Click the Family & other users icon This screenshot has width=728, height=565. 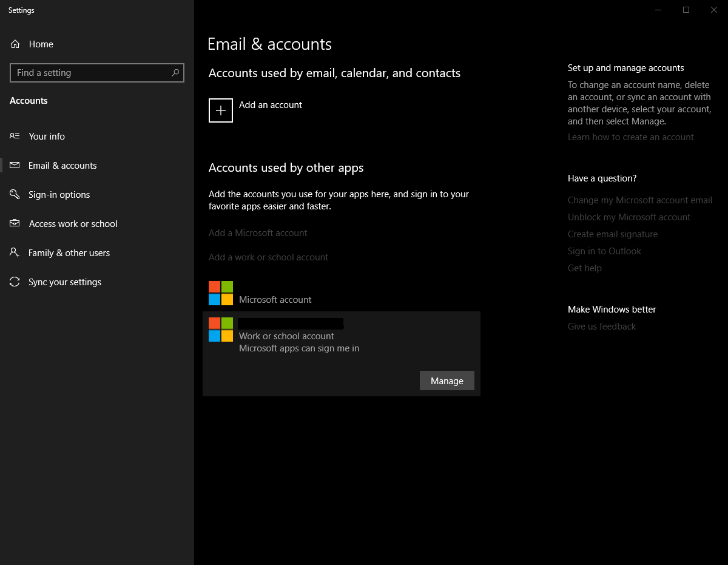click(15, 252)
